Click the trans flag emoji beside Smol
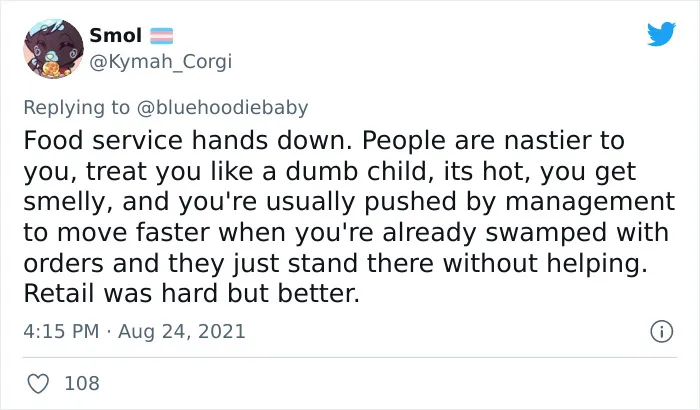Screen dimensions: 700x410 coord(161,36)
